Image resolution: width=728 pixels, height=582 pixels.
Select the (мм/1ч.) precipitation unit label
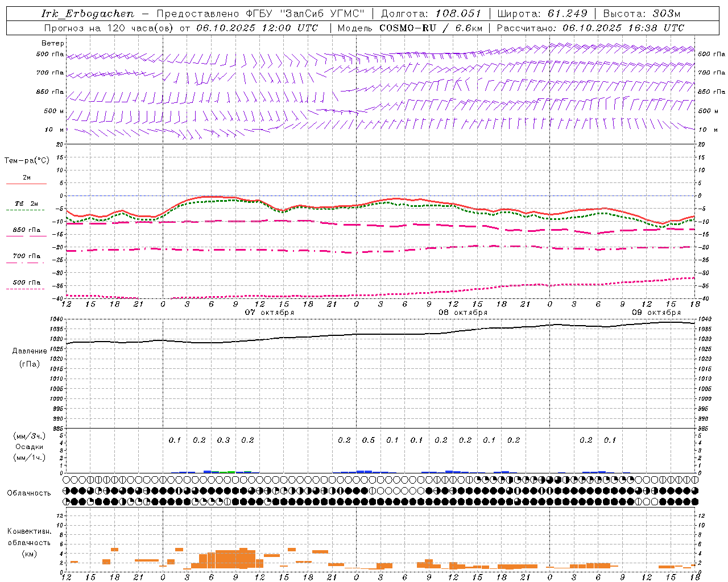pos(29,458)
